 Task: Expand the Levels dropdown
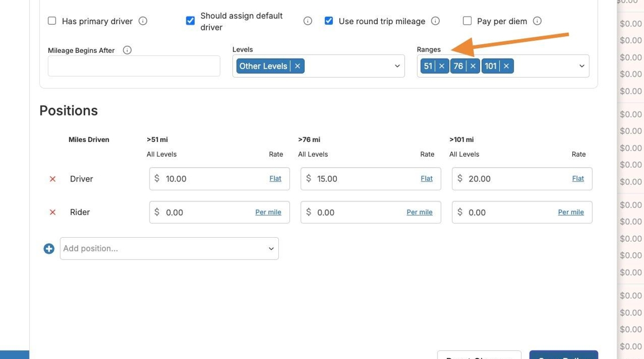397,66
